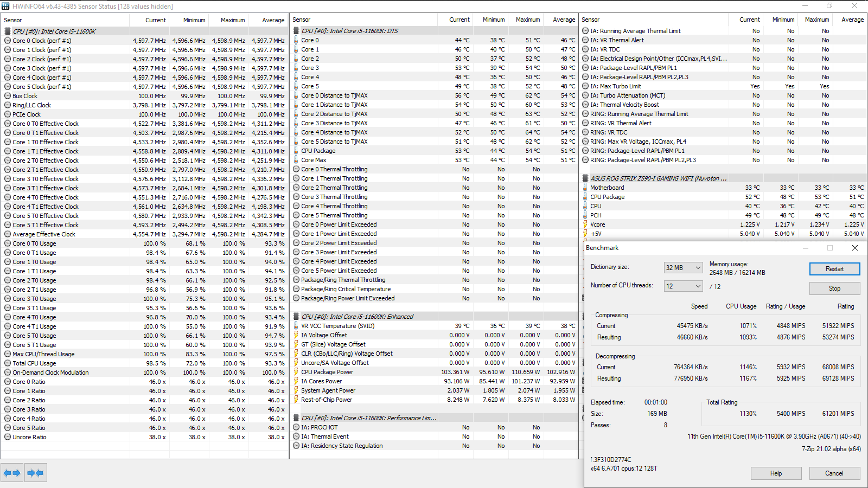Click the expand-columns arrows button in HWiNFO
The height and width of the screenshot is (488, 868).
[12, 473]
